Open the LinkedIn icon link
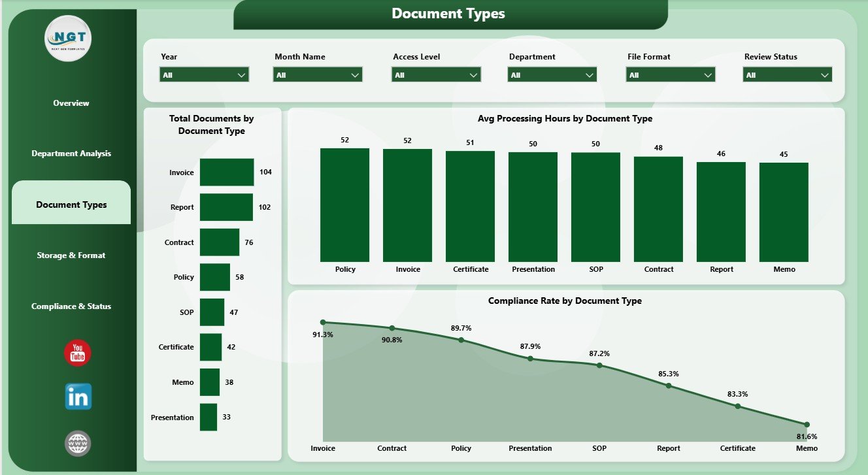 tap(78, 397)
